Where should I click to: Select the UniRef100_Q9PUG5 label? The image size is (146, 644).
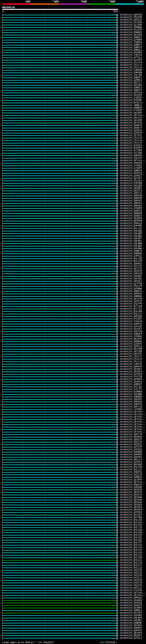(131, 598)
